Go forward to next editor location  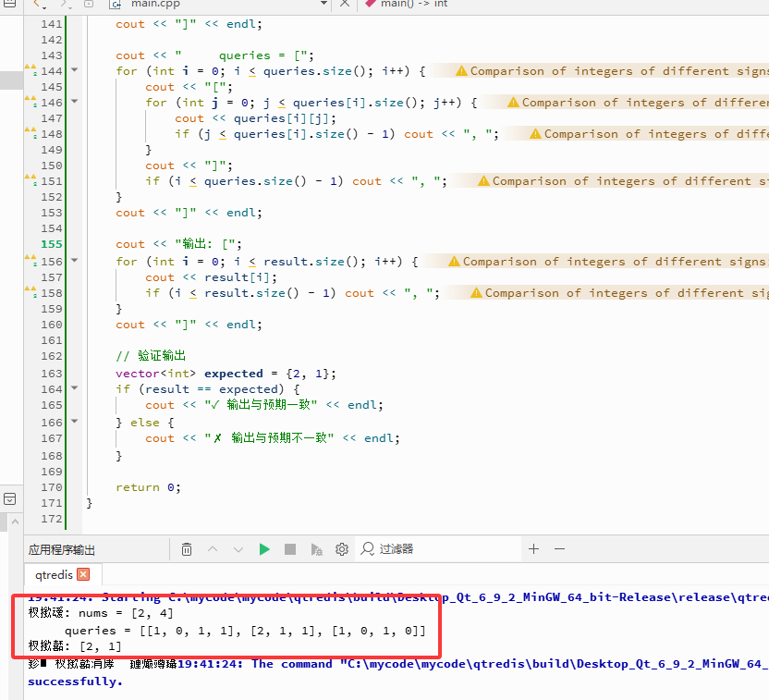click(x=64, y=4)
